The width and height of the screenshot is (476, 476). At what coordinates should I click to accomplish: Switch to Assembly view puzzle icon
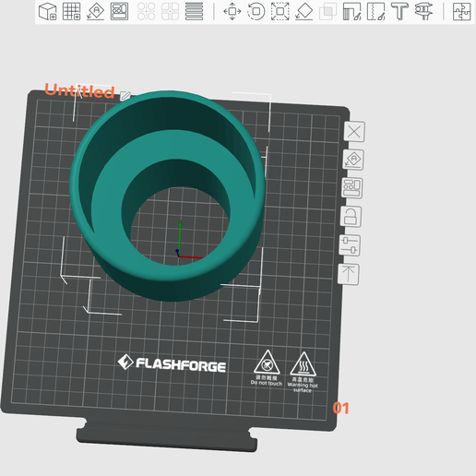coord(461,11)
